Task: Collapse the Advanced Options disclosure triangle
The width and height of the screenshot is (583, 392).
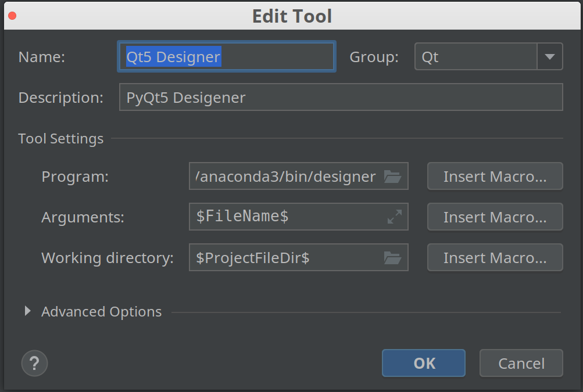Action: pos(27,311)
